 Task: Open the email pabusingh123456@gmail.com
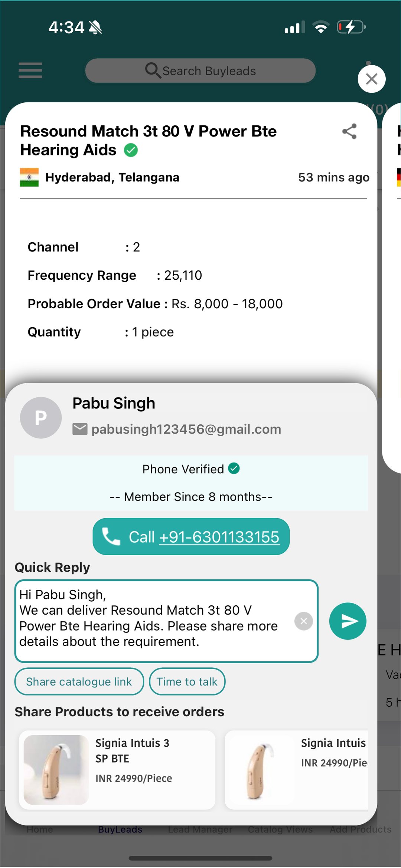coord(186,429)
